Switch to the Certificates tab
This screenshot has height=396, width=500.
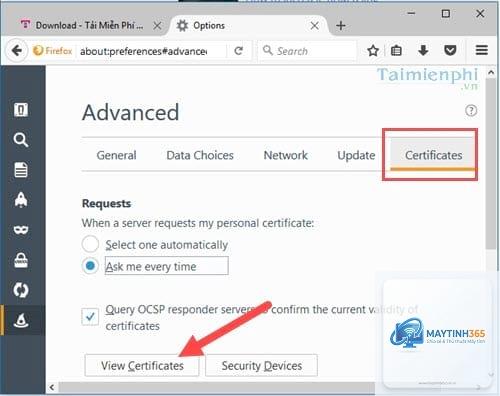[x=433, y=155]
